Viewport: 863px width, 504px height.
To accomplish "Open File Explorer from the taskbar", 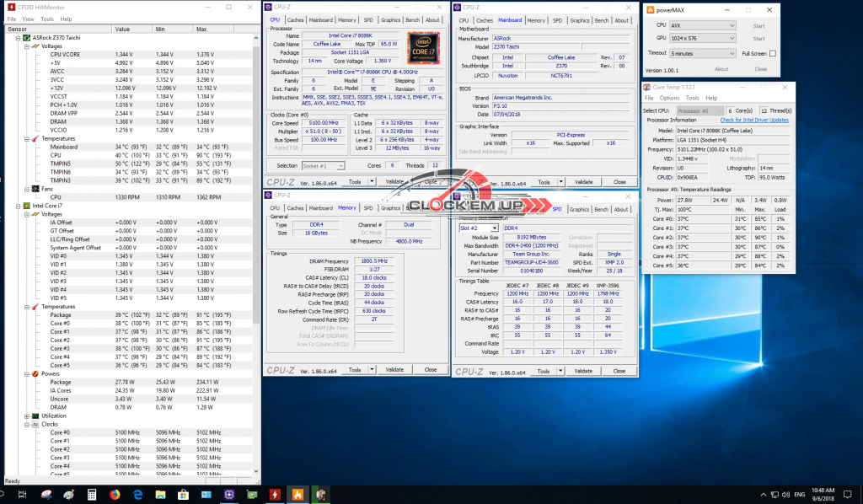I will [x=160, y=495].
